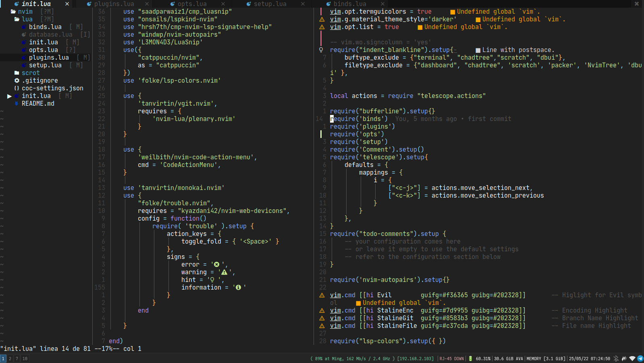Click the Lua icon on opts.lua tab
This screenshot has height=363, width=644.
coord(172,4)
